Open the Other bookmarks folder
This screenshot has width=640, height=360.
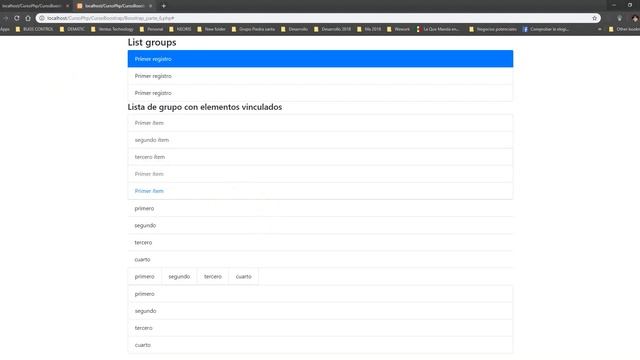click(624, 29)
